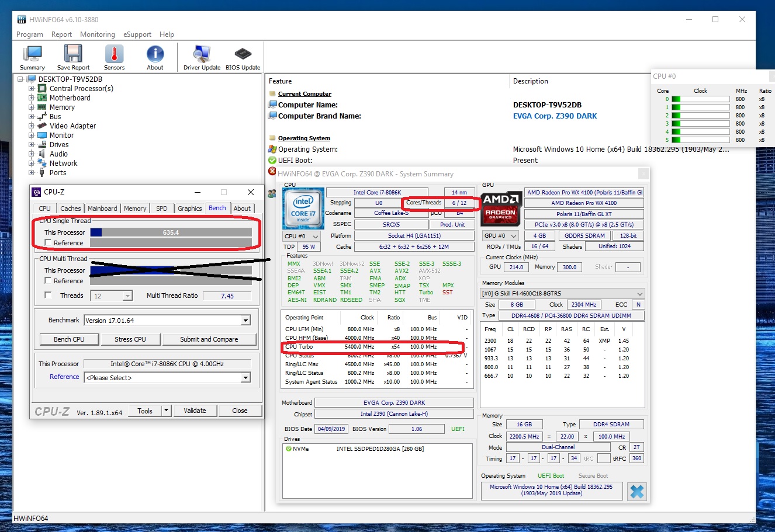775x532 pixels.
Task: Click the Multi Thread Ratio value field
Action: click(x=227, y=296)
